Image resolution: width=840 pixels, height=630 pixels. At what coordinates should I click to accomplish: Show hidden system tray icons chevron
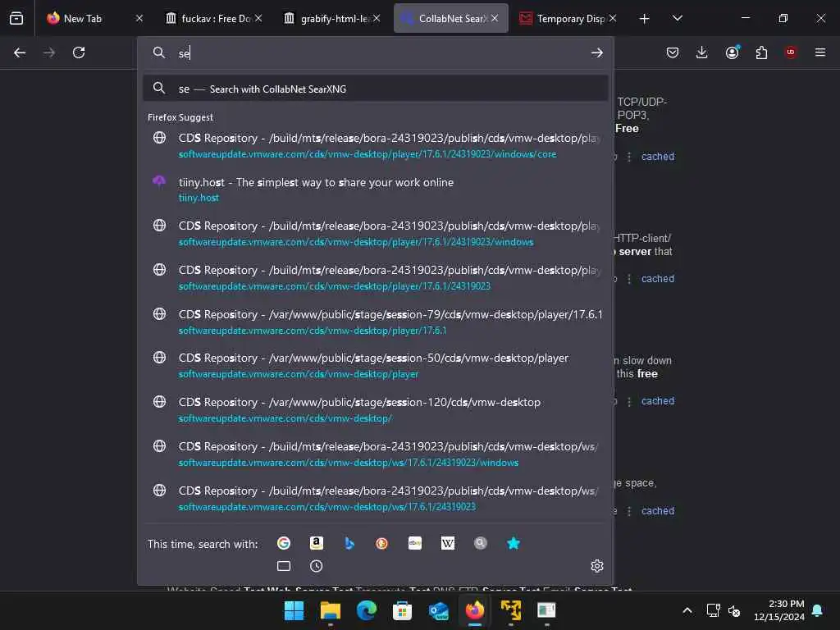tap(687, 610)
